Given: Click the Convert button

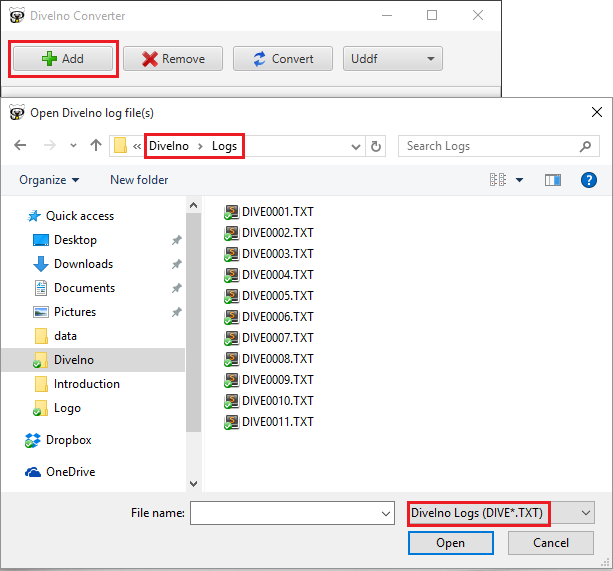Looking at the screenshot, I should click(x=283, y=59).
